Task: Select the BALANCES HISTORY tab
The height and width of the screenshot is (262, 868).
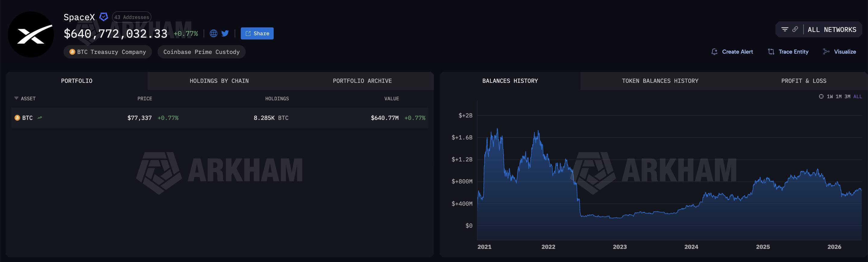Action: click(510, 81)
